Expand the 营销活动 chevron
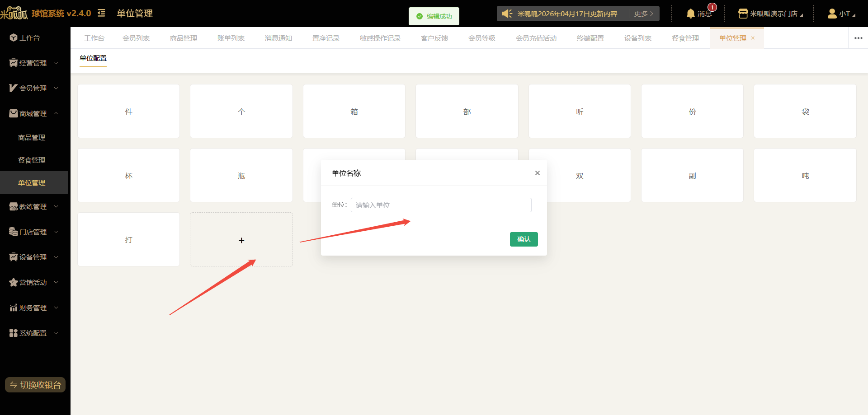 pos(56,282)
